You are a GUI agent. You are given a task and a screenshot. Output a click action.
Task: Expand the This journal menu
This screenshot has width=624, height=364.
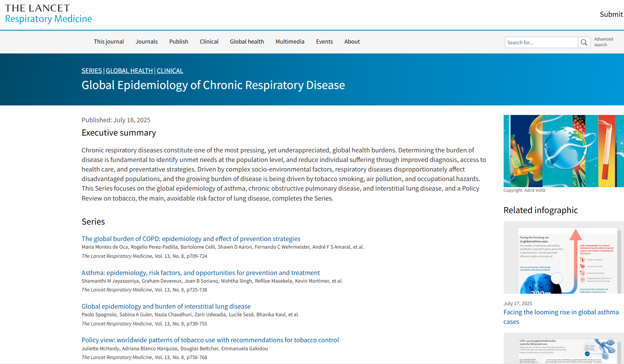coord(109,42)
